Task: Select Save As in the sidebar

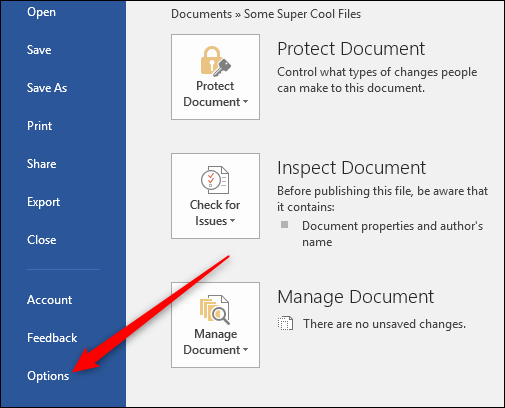Action: pyautogui.click(x=47, y=88)
